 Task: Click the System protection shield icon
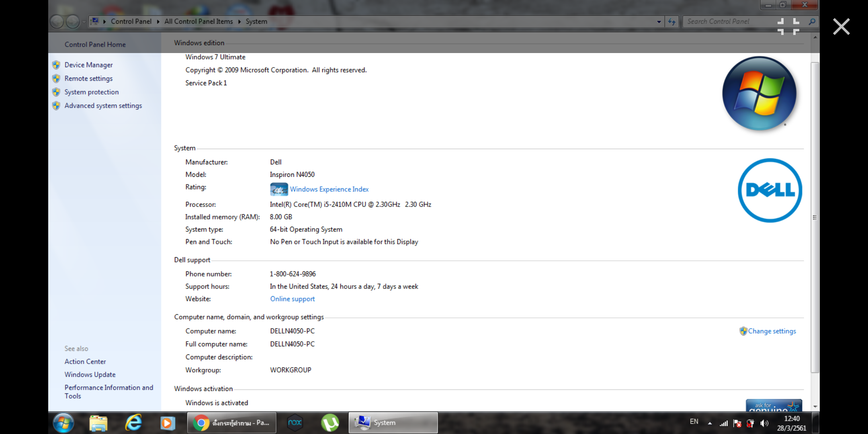point(56,92)
